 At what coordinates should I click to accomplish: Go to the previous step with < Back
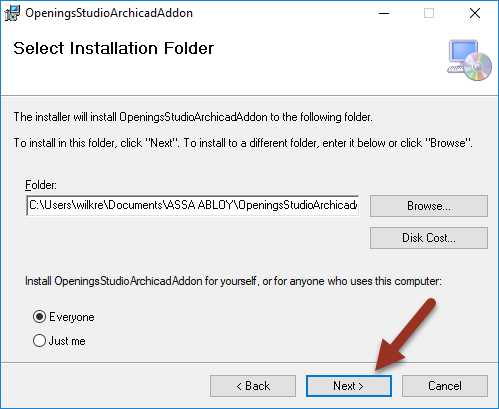pyautogui.click(x=253, y=386)
